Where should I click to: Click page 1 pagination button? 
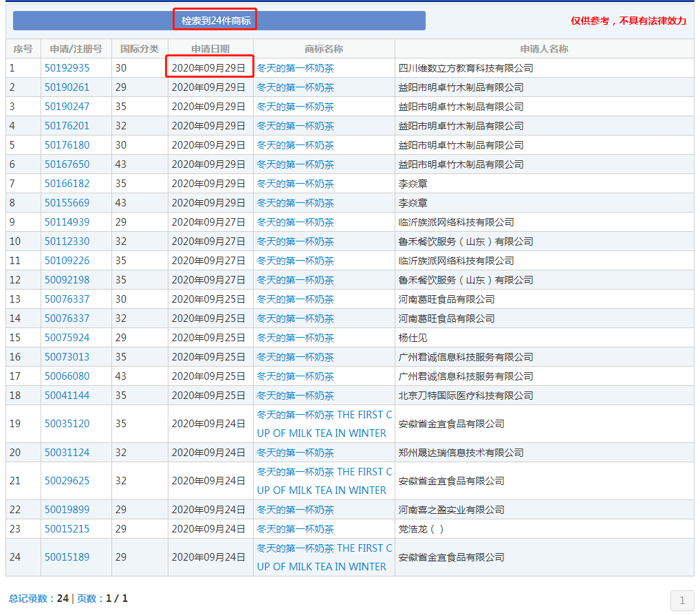pos(681,601)
